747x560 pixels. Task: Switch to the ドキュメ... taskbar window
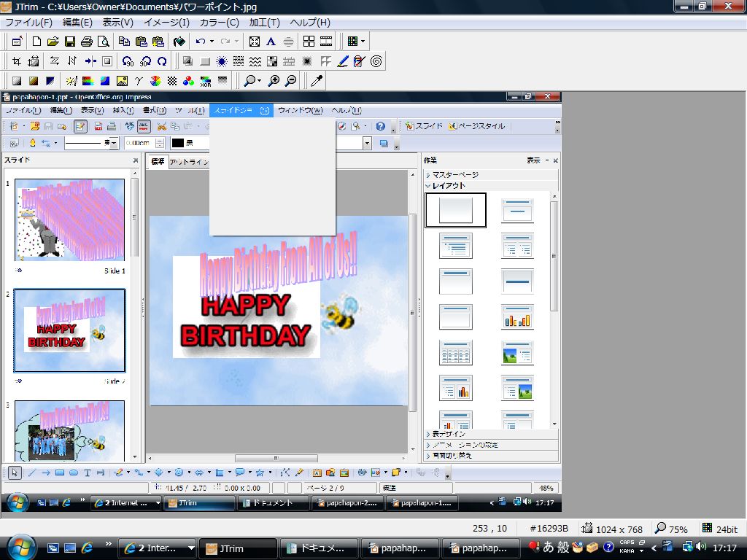[x=318, y=548]
